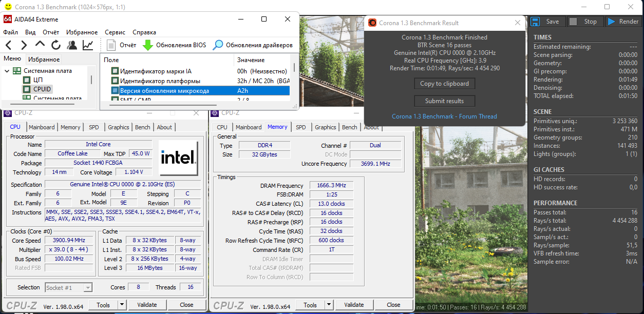The height and width of the screenshot is (314, 644).
Task: Open Отчёт menu in menu bar
Action: click(51, 32)
